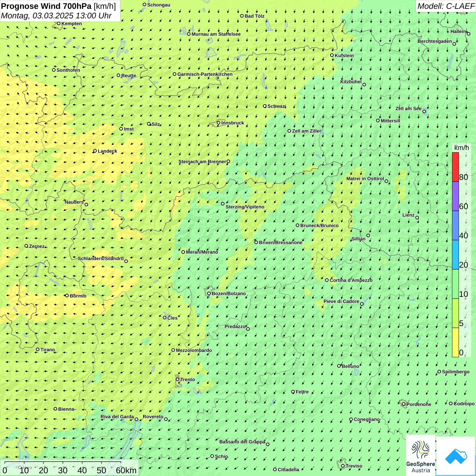Click the 'Zell am See' map label
This screenshot has height=476, width=476.
click(408, 108)
